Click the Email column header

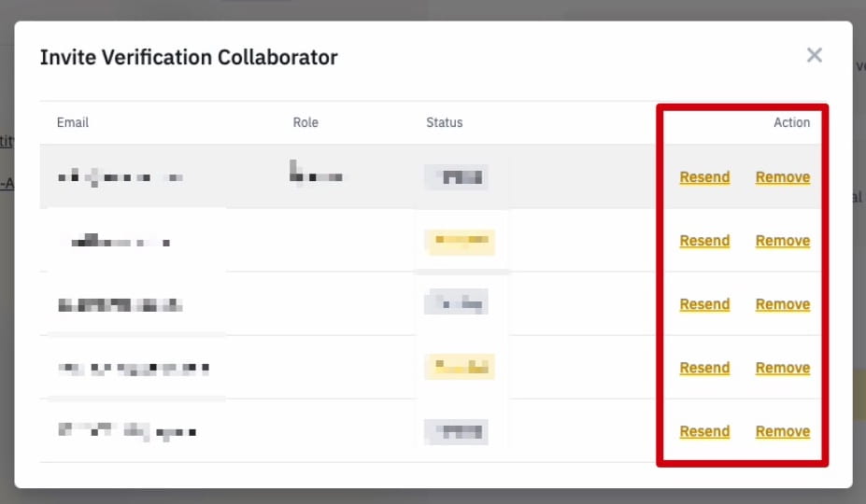coord(73,122)
